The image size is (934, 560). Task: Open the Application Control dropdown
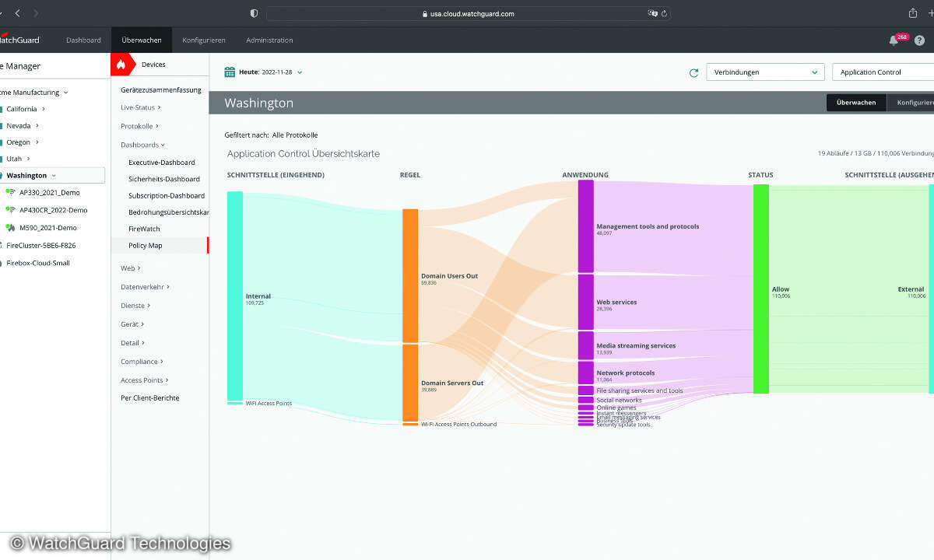(x=883, y=72)
